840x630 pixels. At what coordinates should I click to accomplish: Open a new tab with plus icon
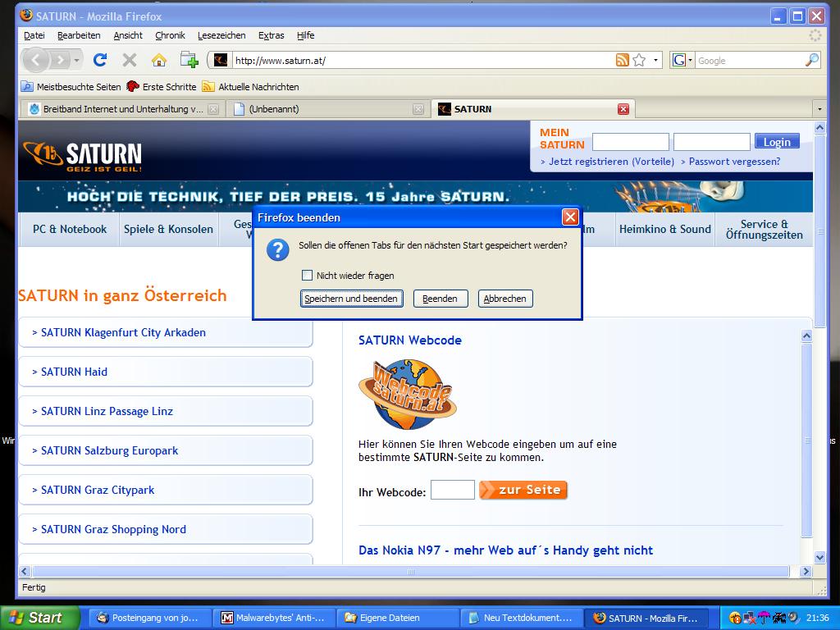click(189, 59)
